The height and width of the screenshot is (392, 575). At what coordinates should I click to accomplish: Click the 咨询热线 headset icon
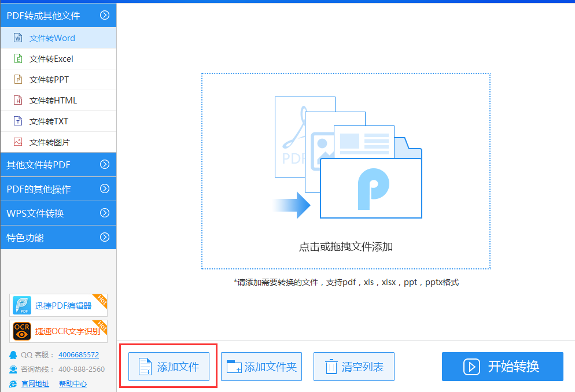[13, 369]
